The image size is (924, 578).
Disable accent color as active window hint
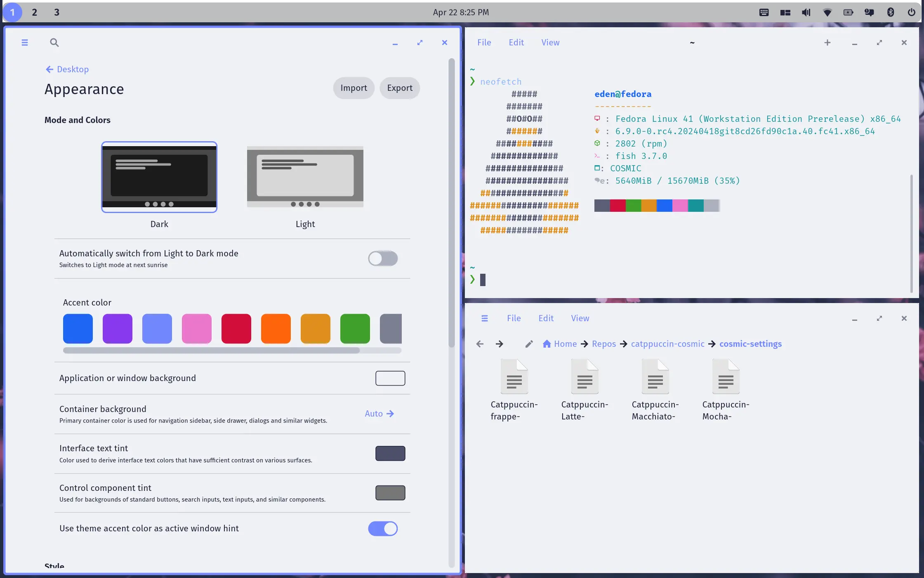coord(383,528)
